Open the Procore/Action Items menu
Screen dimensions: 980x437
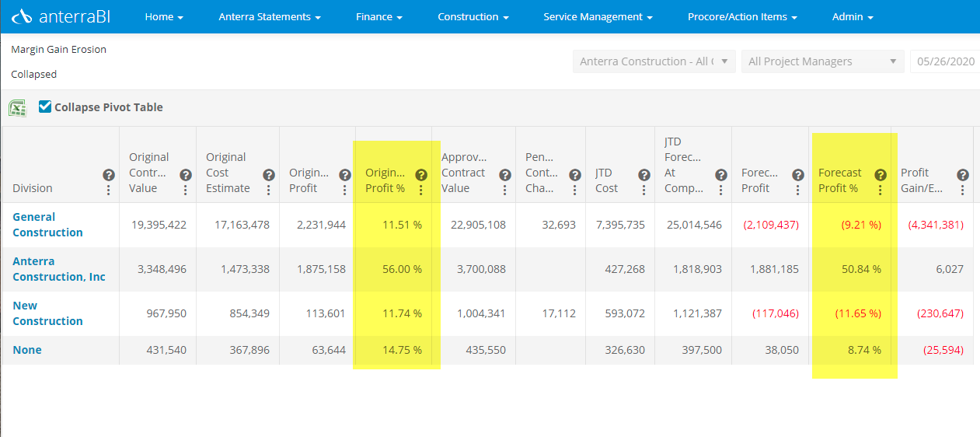tap(742, 16)
